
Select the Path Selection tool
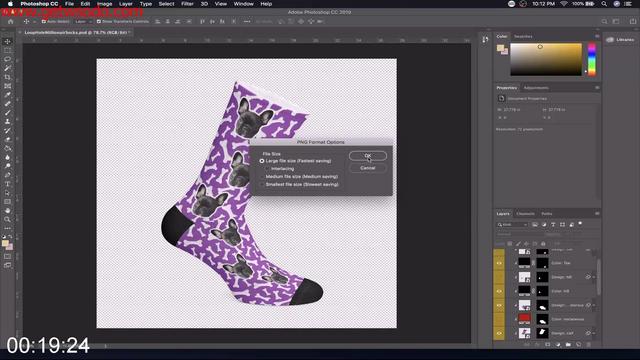tap(7, 193)
